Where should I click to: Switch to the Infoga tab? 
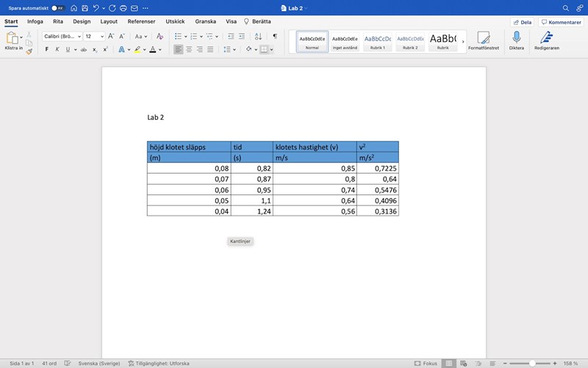35,21
